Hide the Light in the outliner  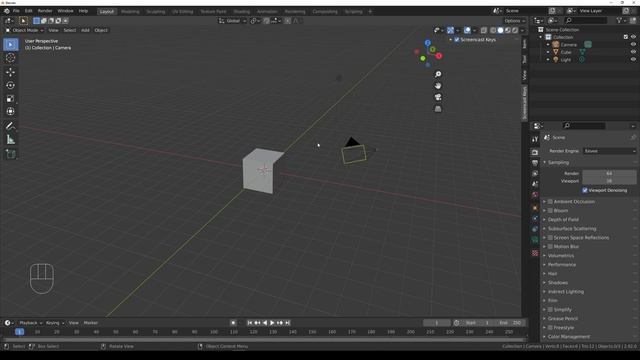[633, 60]
